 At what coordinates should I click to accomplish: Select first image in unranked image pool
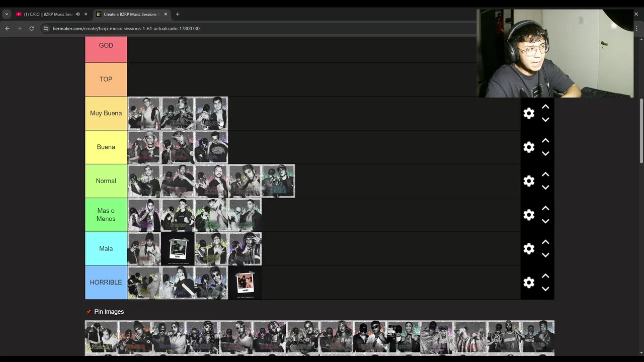(x=102, y=337)
